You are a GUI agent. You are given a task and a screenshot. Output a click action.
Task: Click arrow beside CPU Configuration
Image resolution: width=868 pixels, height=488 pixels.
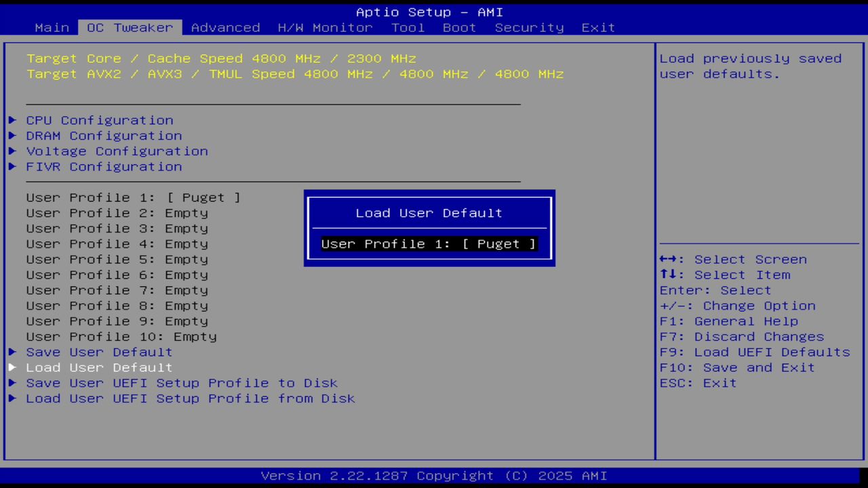13,121
